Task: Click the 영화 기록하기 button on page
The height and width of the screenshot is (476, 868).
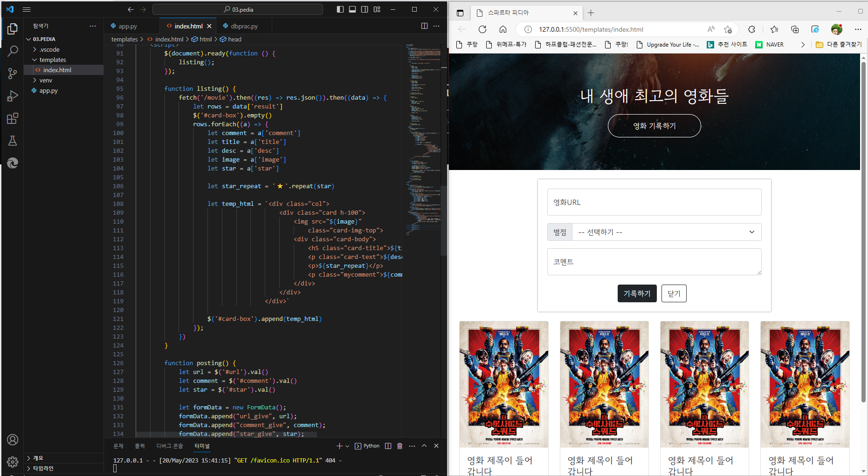Action: tap(654, 126)
